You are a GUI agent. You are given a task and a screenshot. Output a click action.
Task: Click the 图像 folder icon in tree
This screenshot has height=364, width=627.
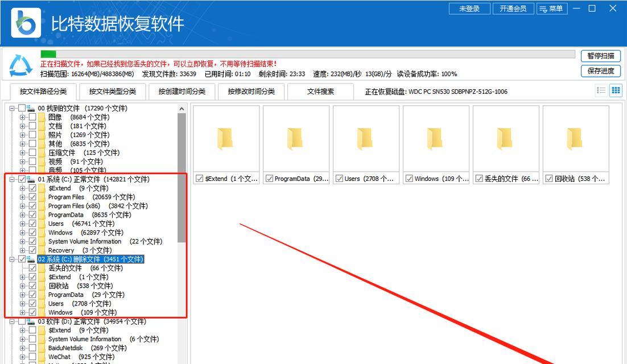click(42, 117)
